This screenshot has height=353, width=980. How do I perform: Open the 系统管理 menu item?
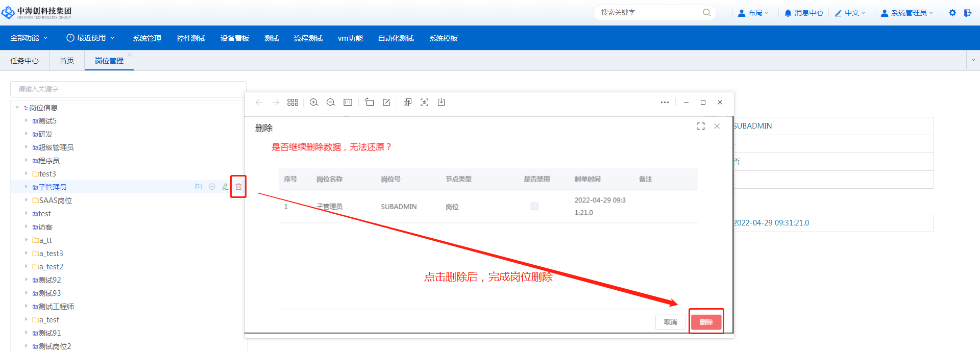[x=147, y=38]
